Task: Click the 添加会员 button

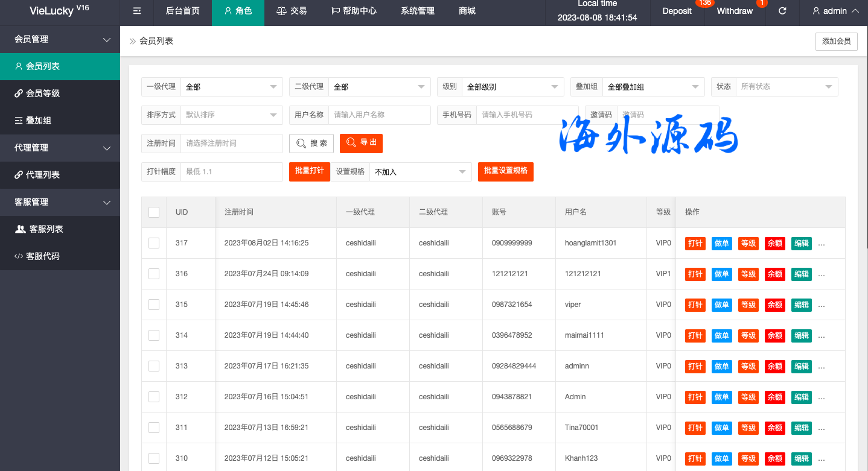Action: coord(836,41)
